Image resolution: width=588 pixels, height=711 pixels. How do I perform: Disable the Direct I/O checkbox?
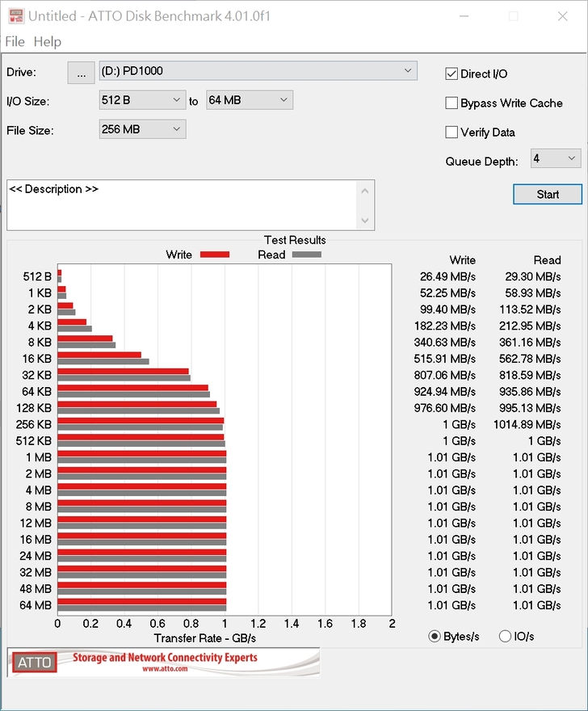coord(452,74)
